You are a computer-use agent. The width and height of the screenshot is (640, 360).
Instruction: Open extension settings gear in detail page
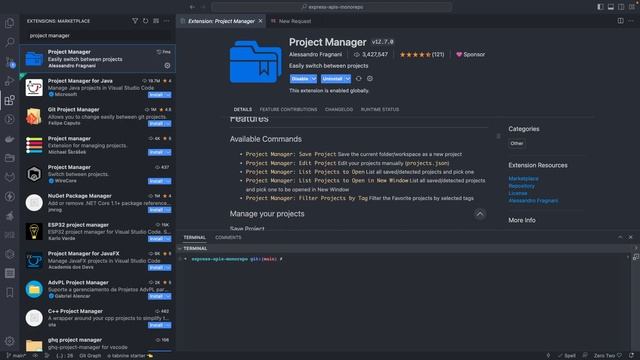point(370,78)
